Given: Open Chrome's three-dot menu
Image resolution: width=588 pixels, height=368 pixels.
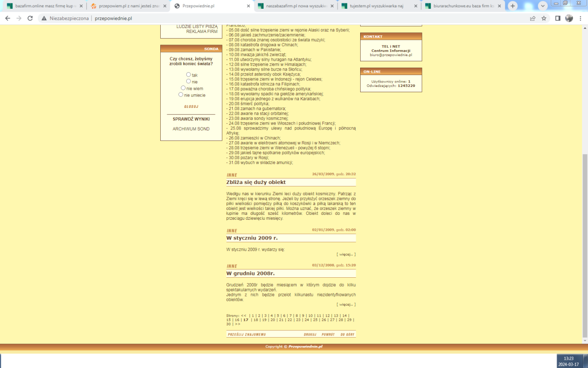Looking at the screenshot, I should click(580, 18).
